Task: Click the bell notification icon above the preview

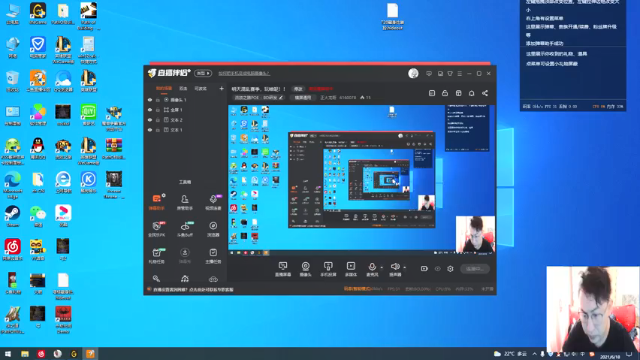Action: pyautogui.click(x=471, y=93)
